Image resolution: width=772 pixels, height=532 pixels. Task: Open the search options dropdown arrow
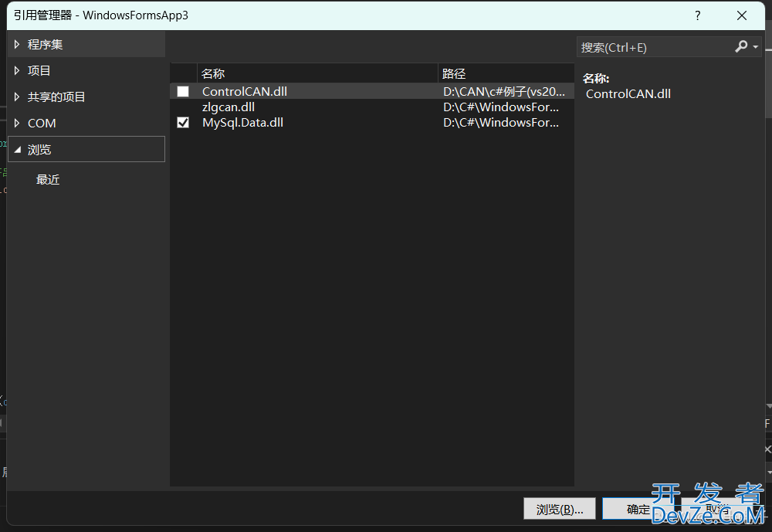point(755,47)
